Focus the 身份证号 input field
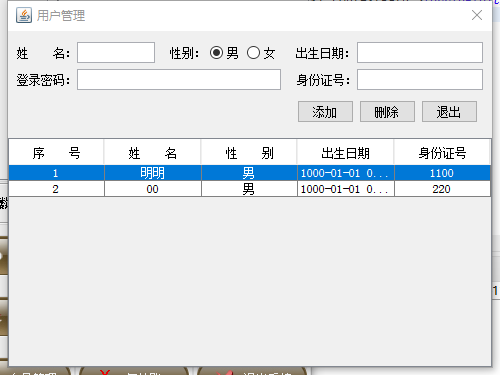Viewport: 500px width, 375px height. pyautogui.click(x=420, y=79)
